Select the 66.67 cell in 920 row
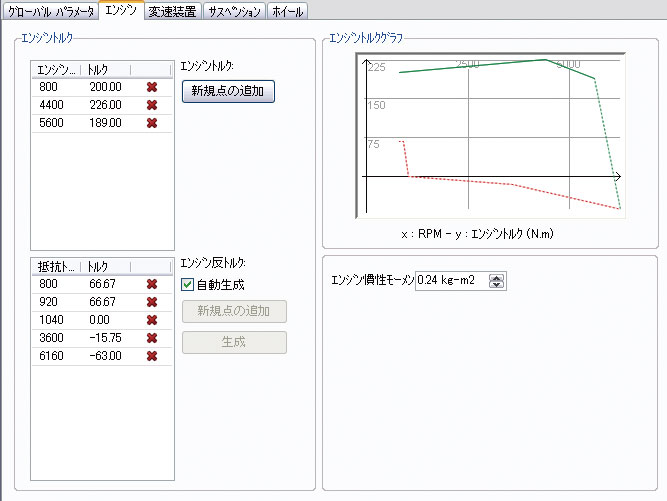 pos(102,302)
